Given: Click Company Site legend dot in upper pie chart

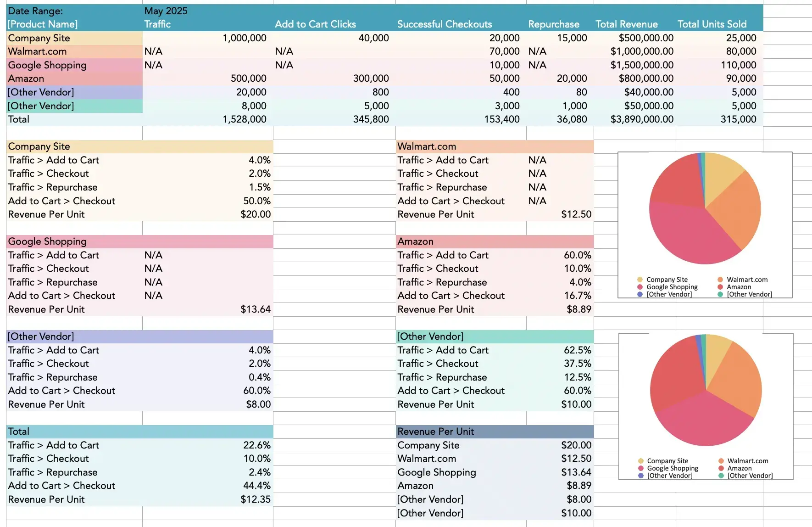Looking at the screenshot, I should coord(640,280).
